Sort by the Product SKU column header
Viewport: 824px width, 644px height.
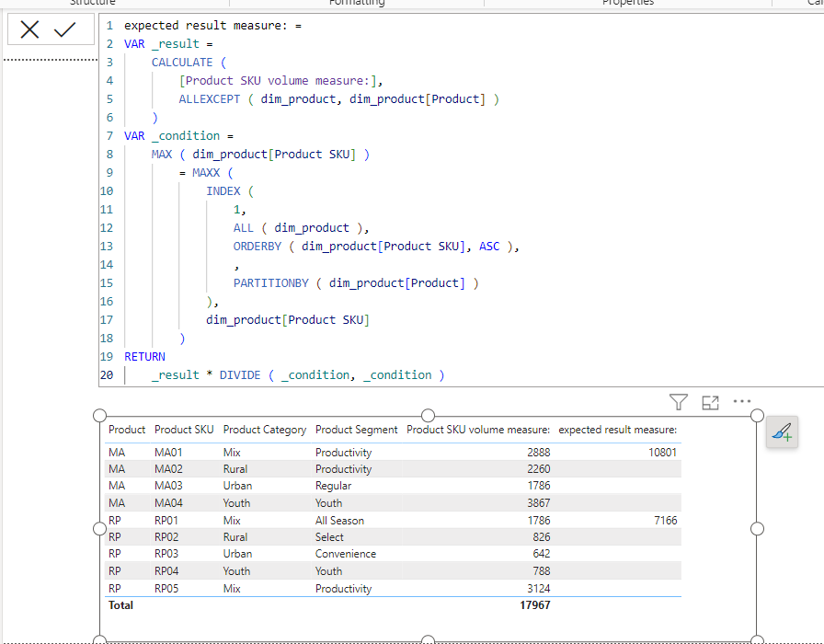[184, 430]
